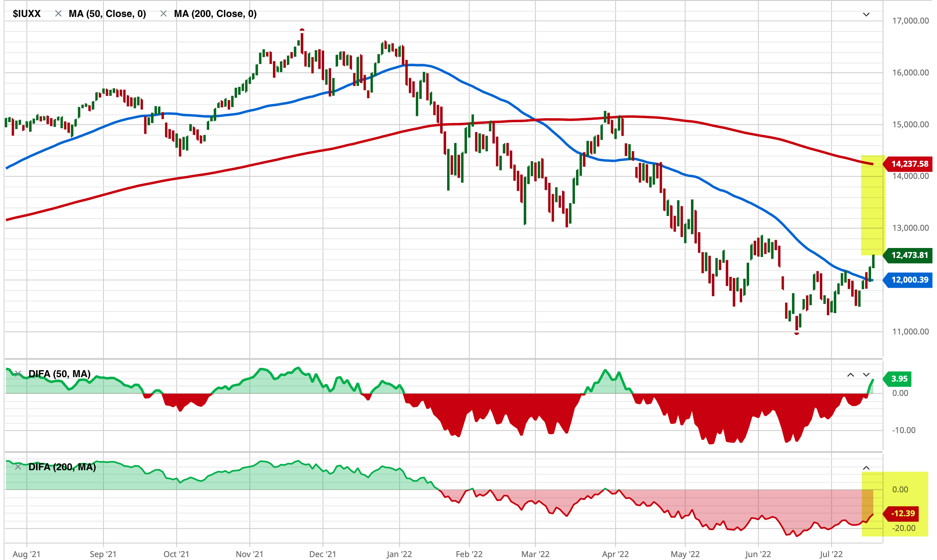The width and height of the screenshot is (937, 560).
Task: Click the blue 12,000.39 MA value tag
Action: tap(909, 280)
